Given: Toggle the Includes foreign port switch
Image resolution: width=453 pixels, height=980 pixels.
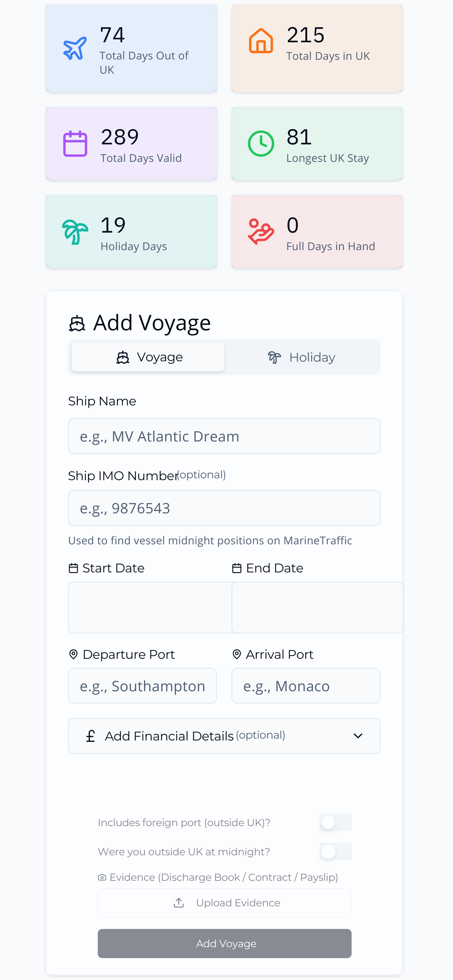Looking at the screenshot, I should point(335,822).
